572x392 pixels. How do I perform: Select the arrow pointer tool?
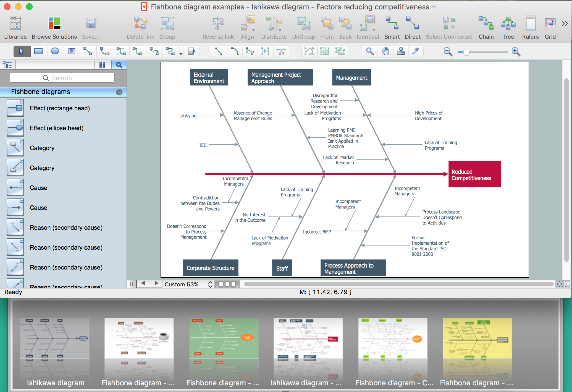click(x=22, y=51)
